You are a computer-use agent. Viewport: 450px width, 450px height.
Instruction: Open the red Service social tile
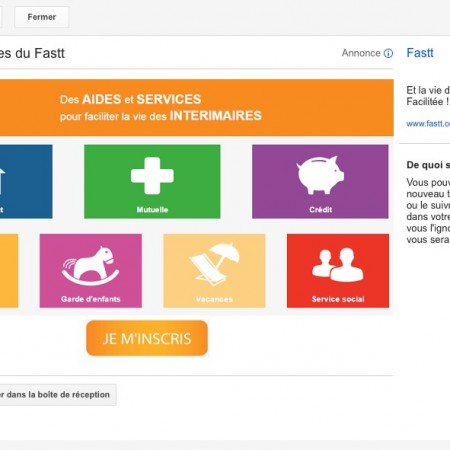point(338,271)
